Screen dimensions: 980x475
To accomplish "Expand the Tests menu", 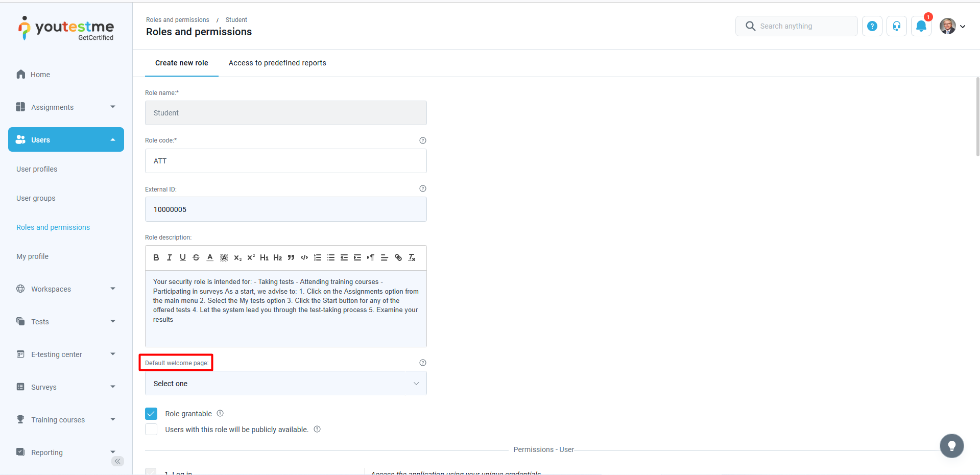I will (66, 322).
